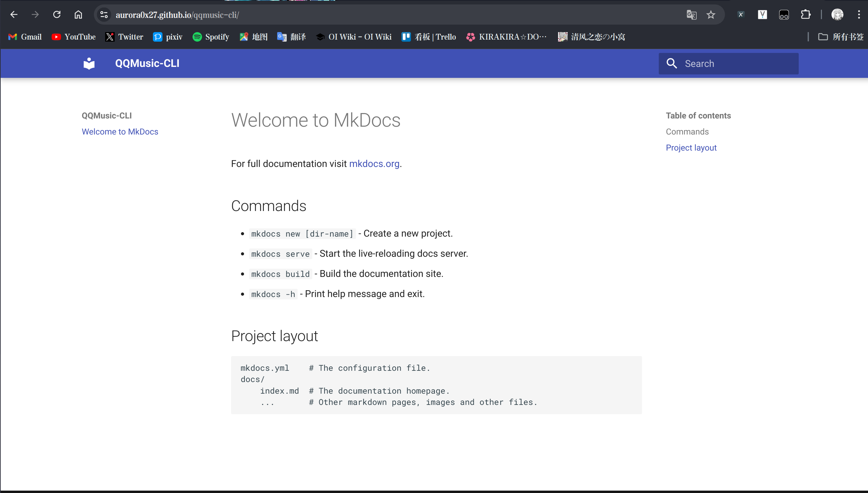868x493 pixels.
Task: Open the X extension icon
Action: tap(741, 15)
